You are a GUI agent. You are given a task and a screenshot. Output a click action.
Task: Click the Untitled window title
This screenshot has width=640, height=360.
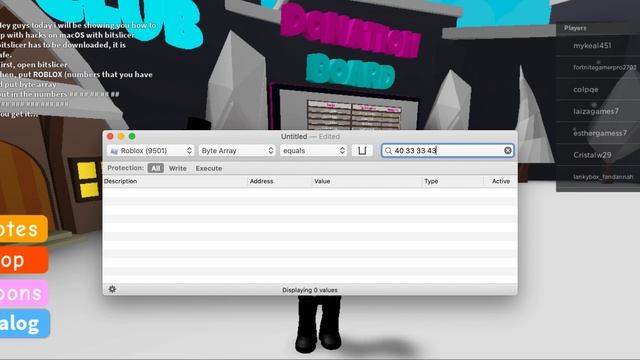pos(294,136)
